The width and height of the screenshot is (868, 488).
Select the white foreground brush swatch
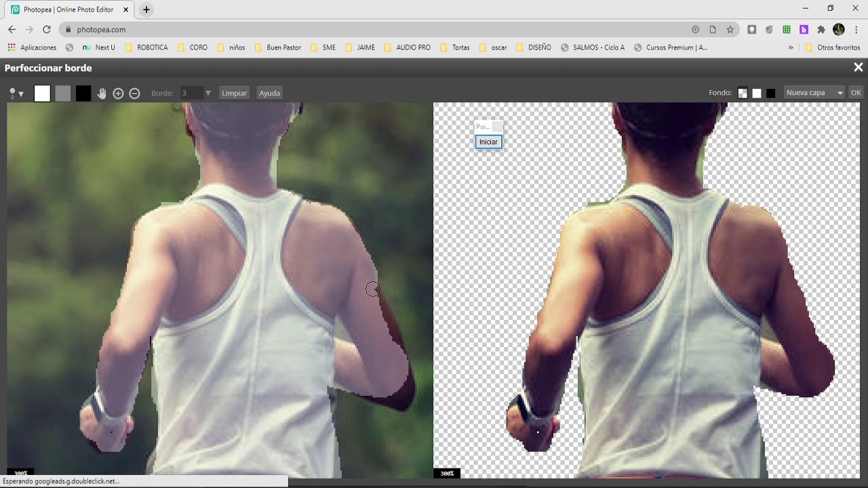tap(42, 94)
